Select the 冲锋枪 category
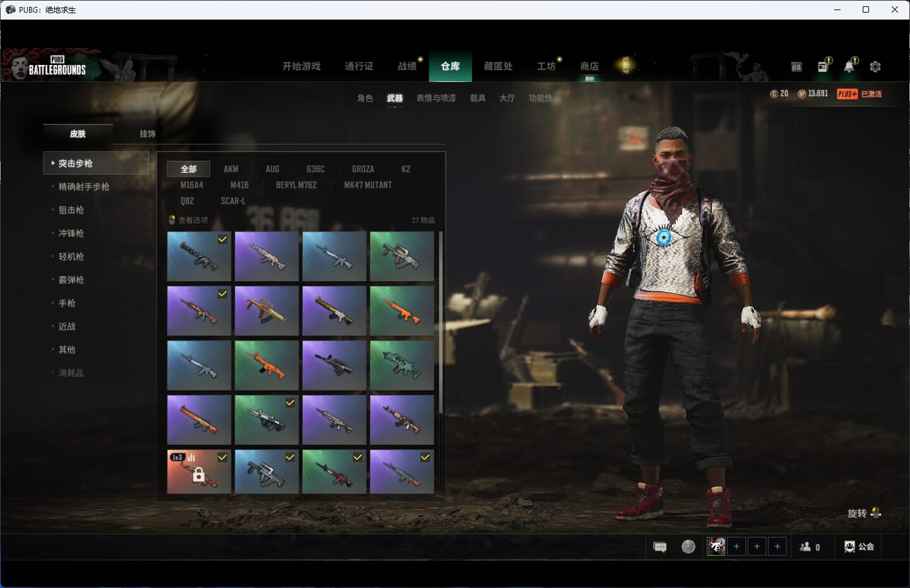This screenshot has height=588, width=910. (71, 233)
